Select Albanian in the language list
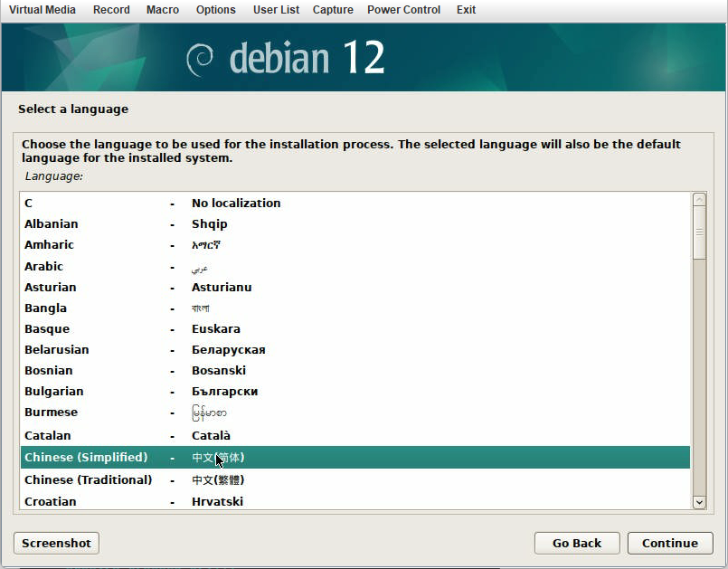 (355, 223)
